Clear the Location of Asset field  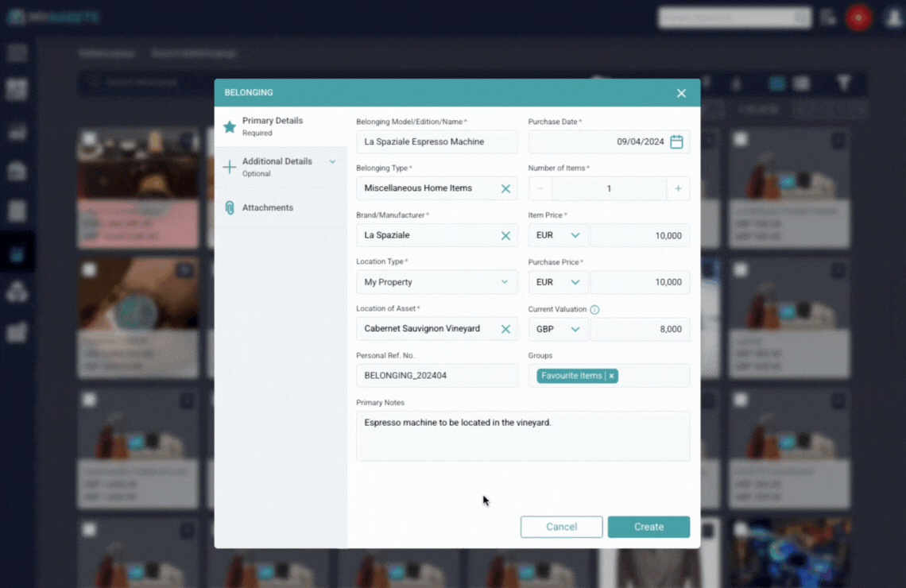tap(505, 329)
